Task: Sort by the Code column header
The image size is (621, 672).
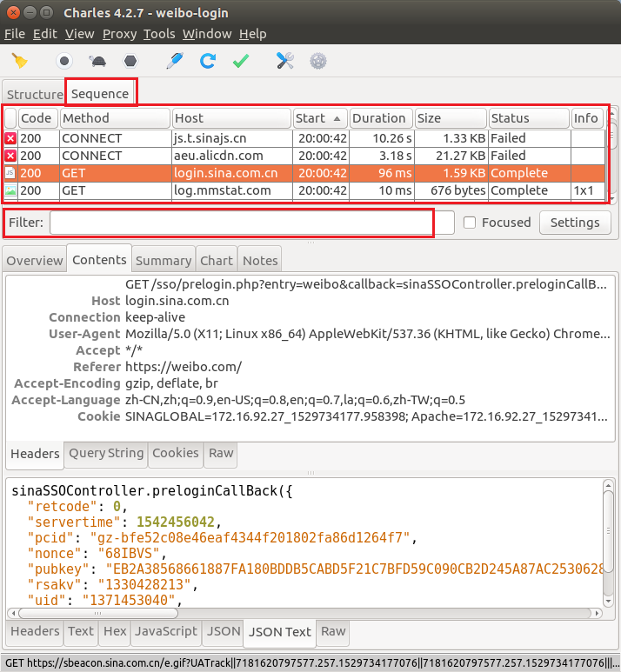Action: (x=37, y=118)
